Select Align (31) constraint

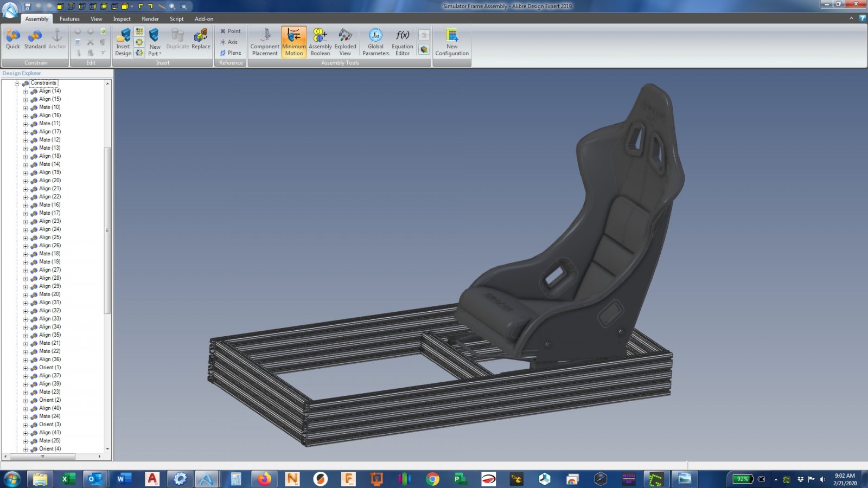coord(50,303)
